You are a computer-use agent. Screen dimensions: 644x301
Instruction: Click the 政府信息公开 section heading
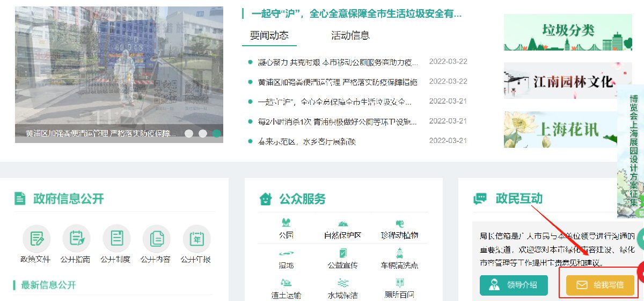tap(68, 199)
